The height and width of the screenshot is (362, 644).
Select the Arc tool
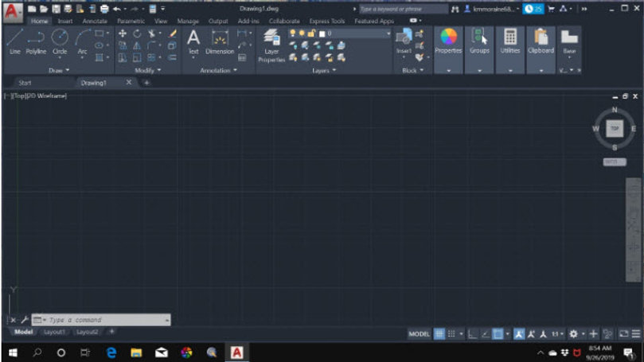tap(82, 42)
